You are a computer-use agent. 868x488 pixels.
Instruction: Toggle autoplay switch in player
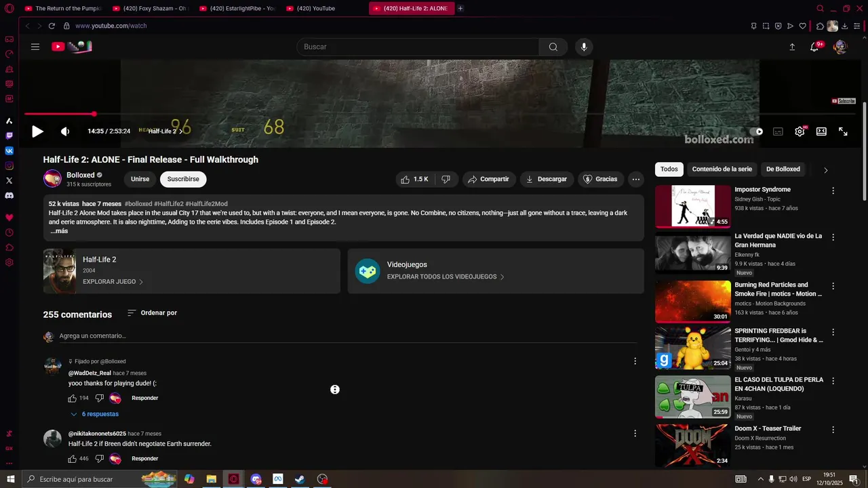756,131
